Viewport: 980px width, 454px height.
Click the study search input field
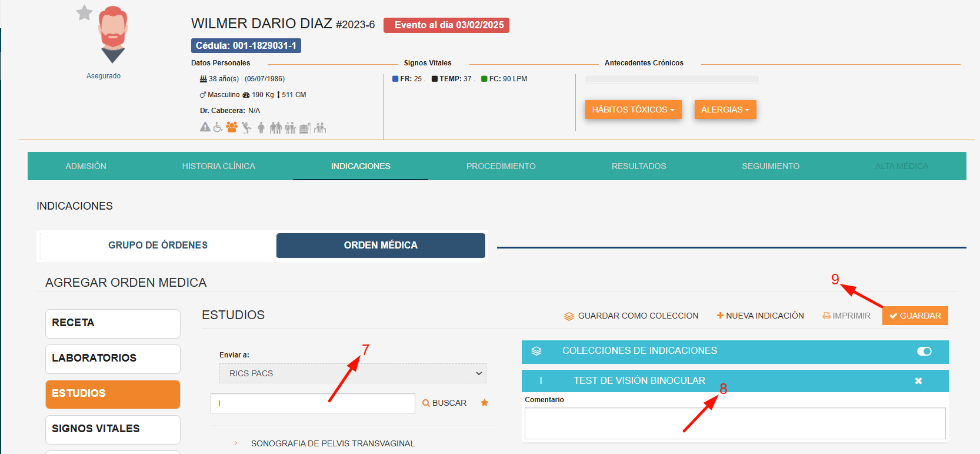(313, 403)
